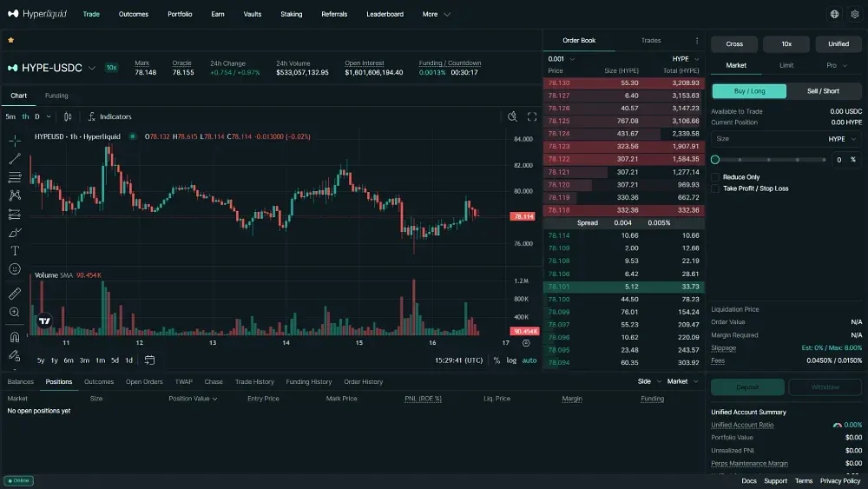Open the Pro order type dropdown

pos(837,65)
